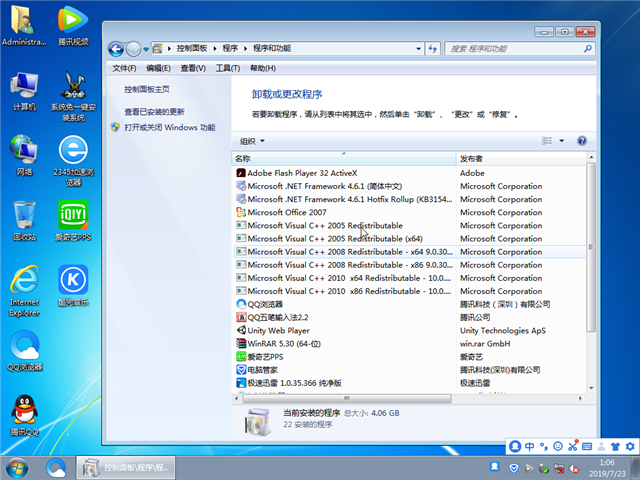Click the smiley emoji icon in input toolbar
This screenshot has width=640, height=480.
pos(558,446)
